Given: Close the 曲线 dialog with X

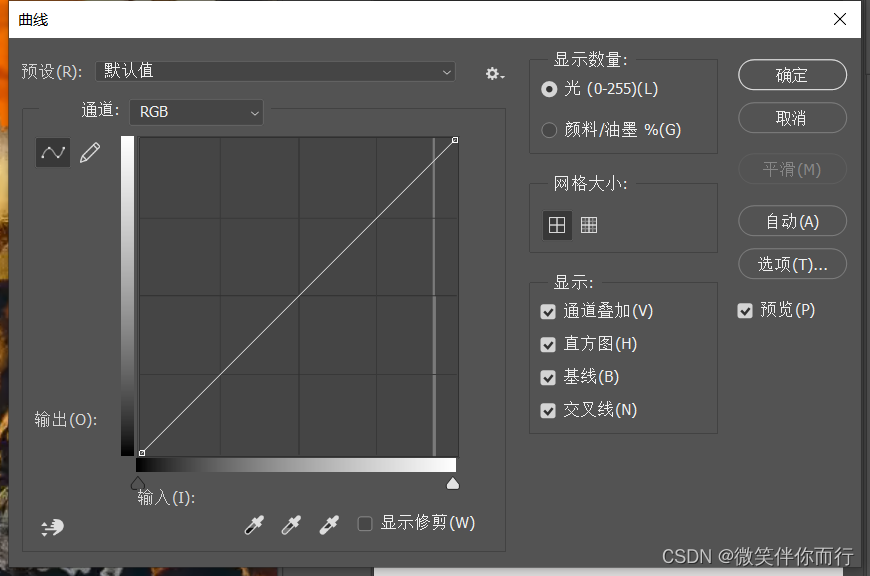Looking at the screenshot, I should pos(840,19).
